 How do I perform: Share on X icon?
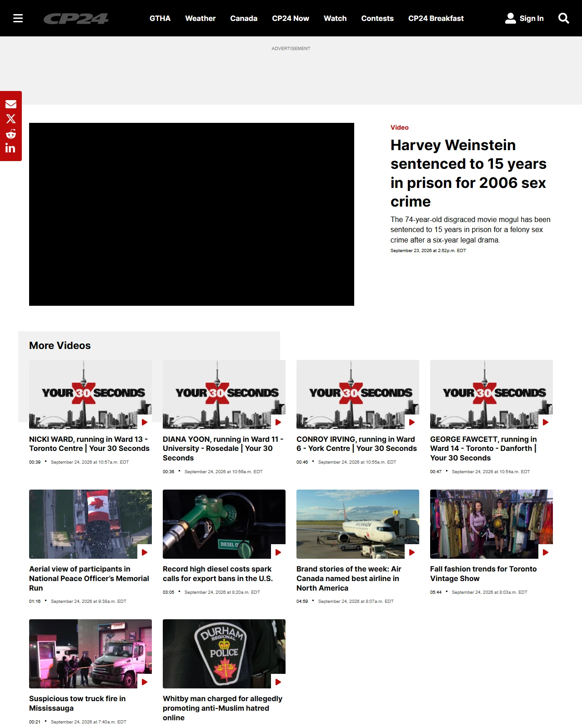point(11,119)
